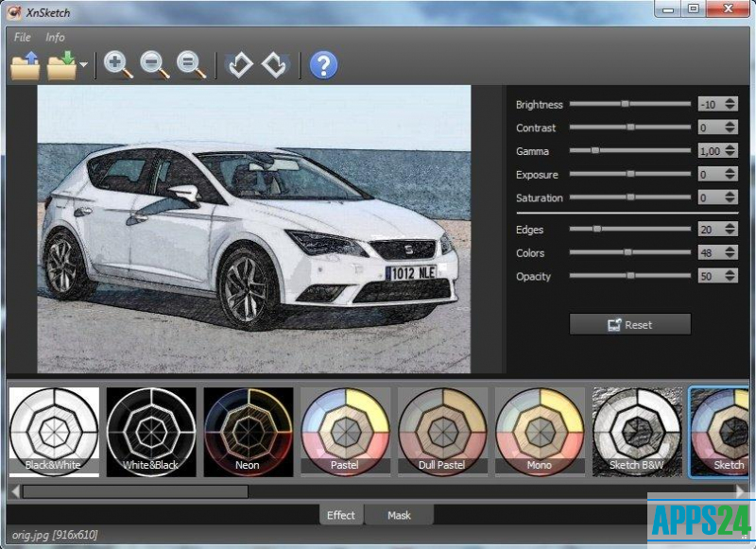
Task: Open the File menu
Action: coord(22,37)
